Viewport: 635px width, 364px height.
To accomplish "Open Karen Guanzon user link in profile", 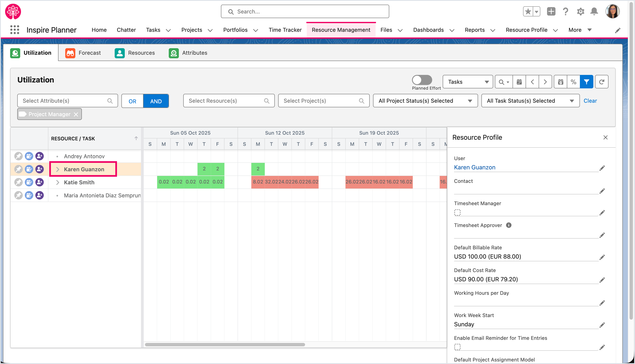I will pyautogui.click(x=474, y=167).
